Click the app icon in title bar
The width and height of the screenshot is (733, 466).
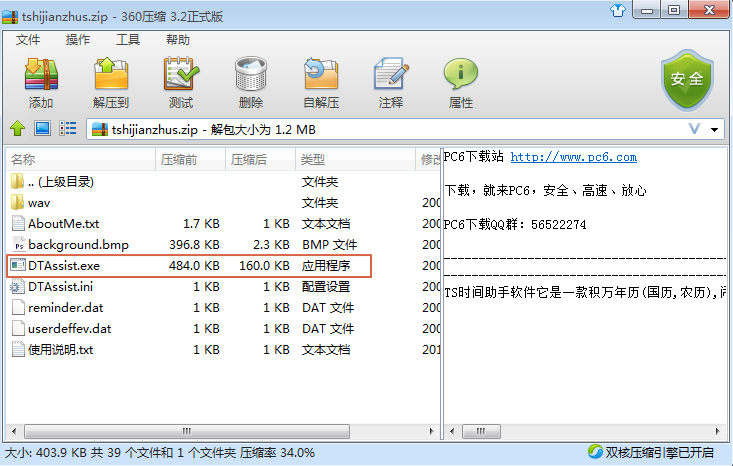pos(10,16)
